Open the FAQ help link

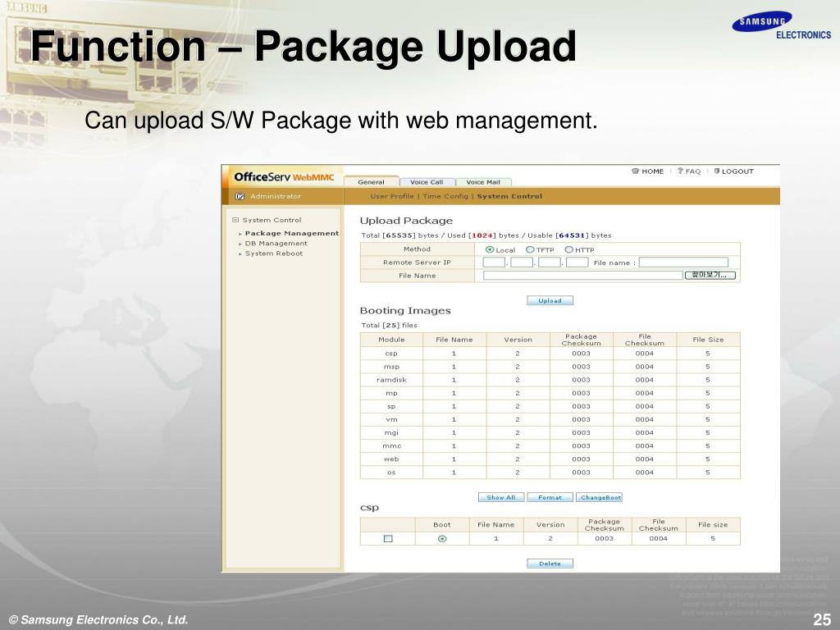(689, 171)
